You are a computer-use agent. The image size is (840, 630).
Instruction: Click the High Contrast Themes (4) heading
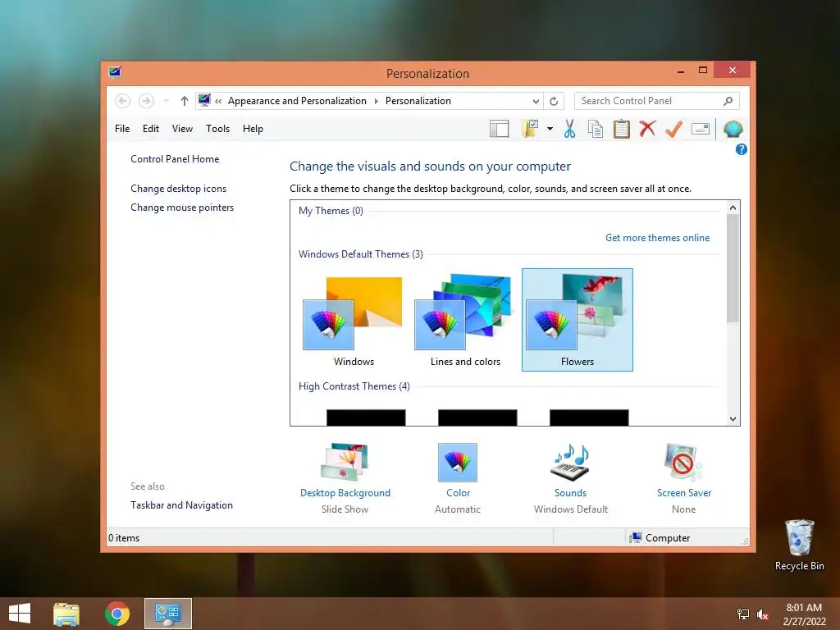(354, 386)
